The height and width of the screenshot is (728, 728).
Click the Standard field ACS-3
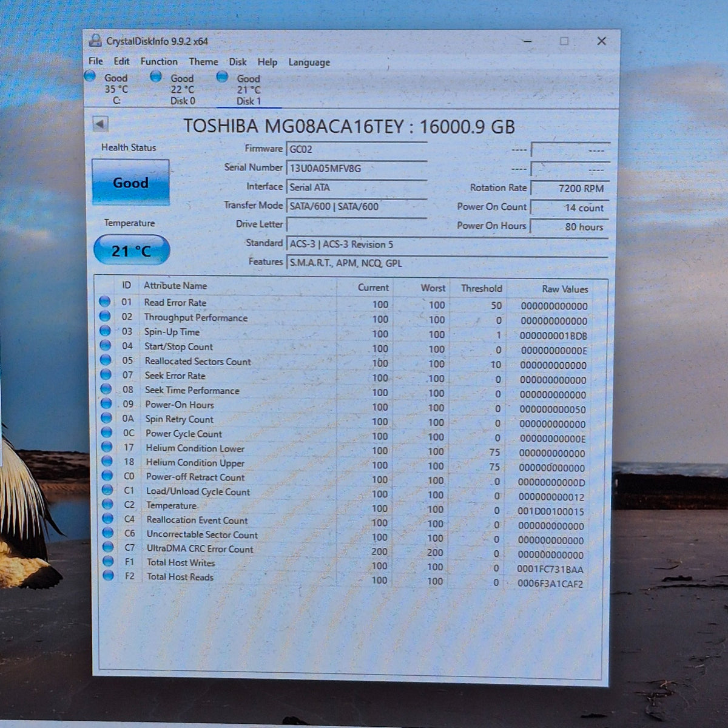click(x=447, y=244)
